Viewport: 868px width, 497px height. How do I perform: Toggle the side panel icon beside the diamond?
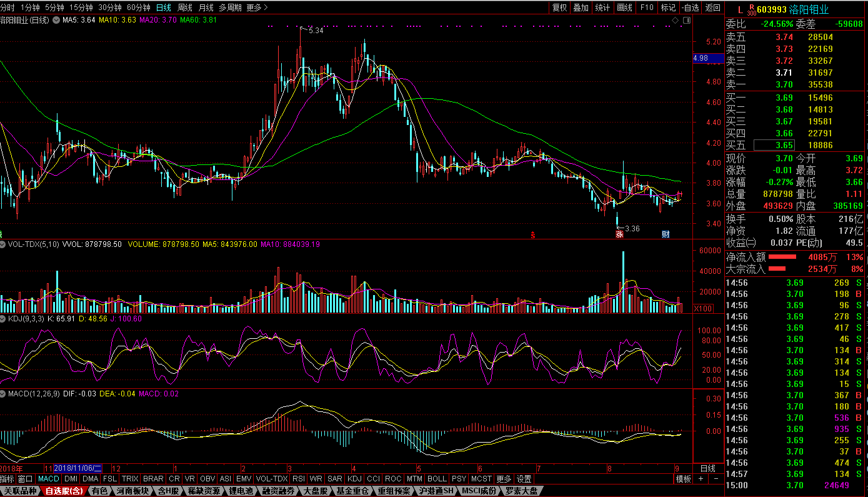[x=686, y=21]
